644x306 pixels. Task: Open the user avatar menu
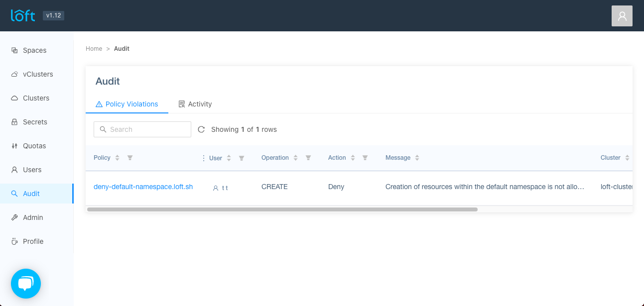(622, 16)
